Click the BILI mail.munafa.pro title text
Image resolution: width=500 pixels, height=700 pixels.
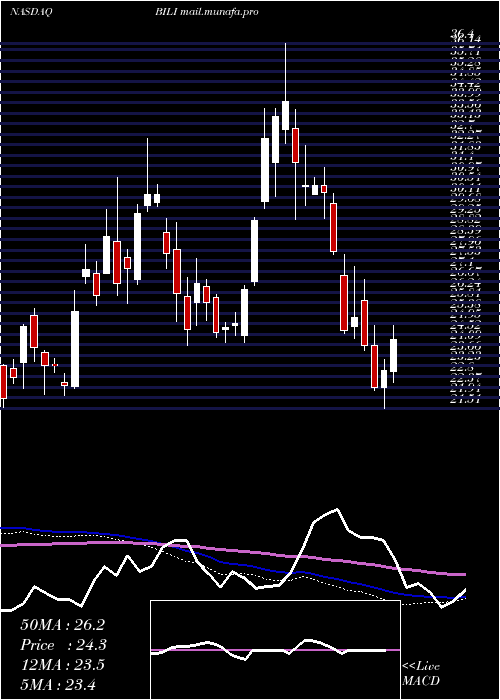pos(207,12)
